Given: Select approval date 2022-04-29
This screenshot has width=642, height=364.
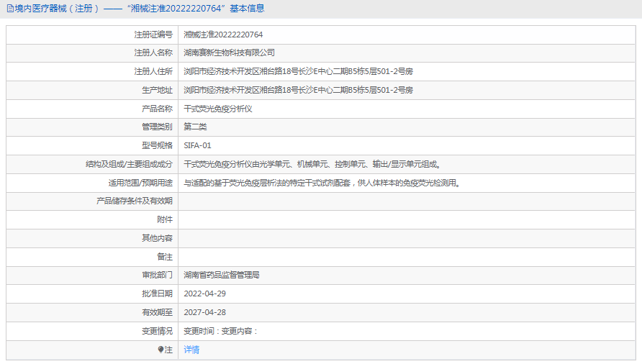Looking at the screenshot, I should coord(204,294).
